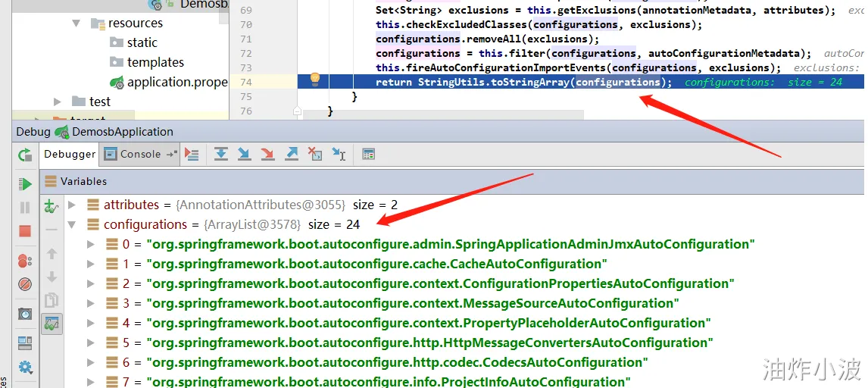Switch to Console tab

pos(140,155)
